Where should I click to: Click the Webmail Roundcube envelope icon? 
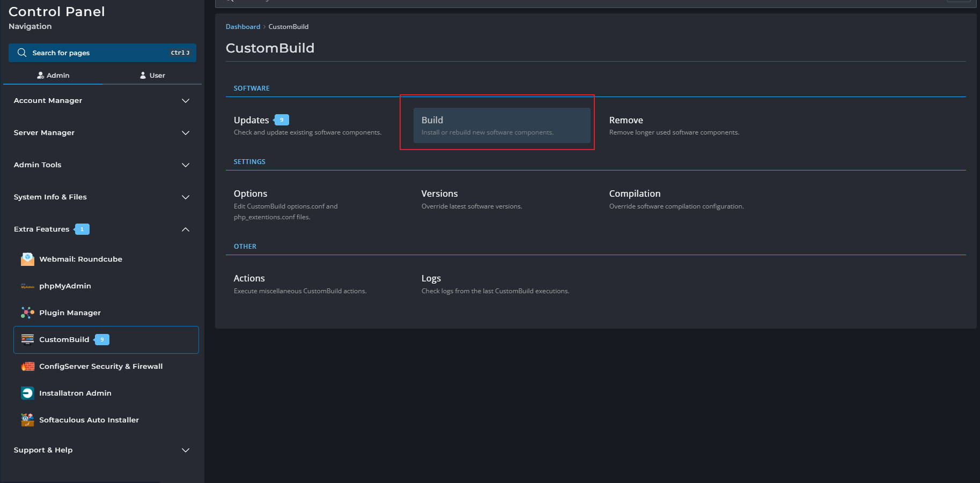click(27, 259)
